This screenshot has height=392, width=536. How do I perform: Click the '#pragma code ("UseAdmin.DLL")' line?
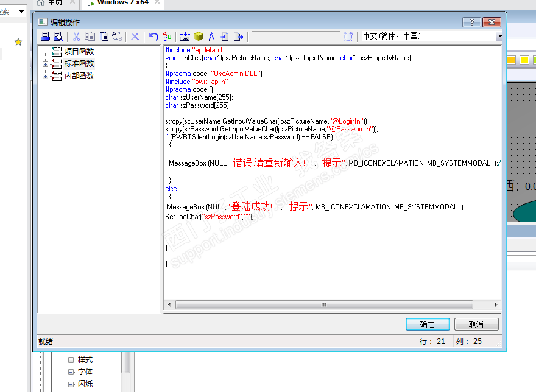(214, 74)
